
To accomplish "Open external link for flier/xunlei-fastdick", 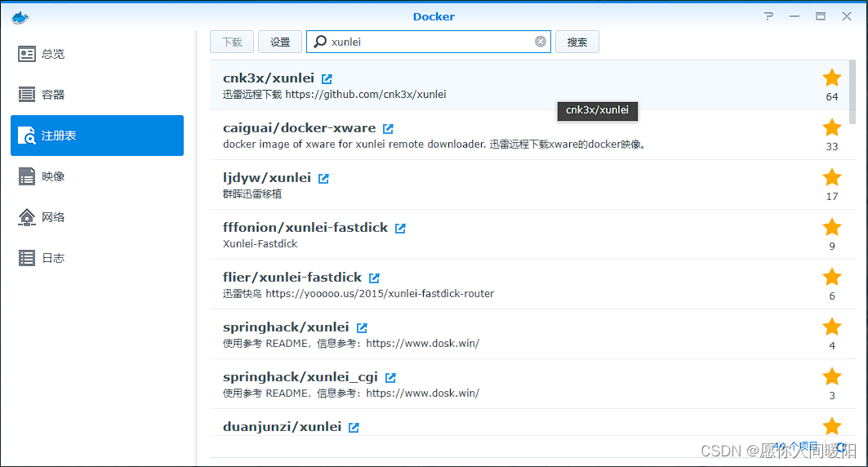I will (x=374, y=278).
